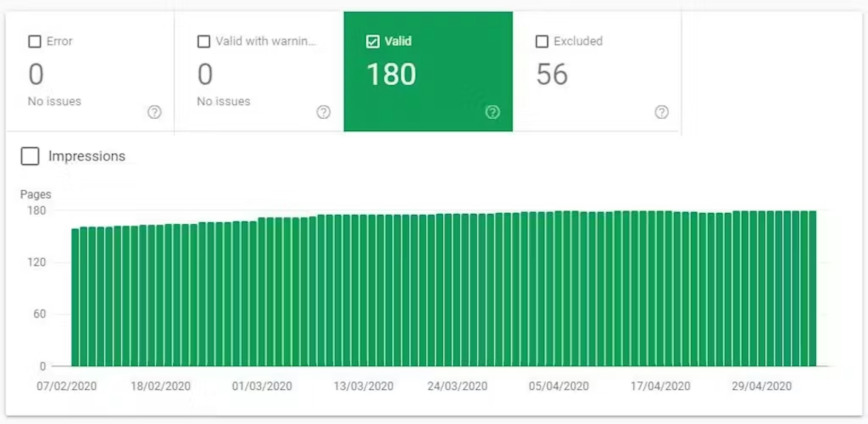Open help icon in Valid with warnings card
The width and height of the screenshot is (868, 424).
click(323, 112)
